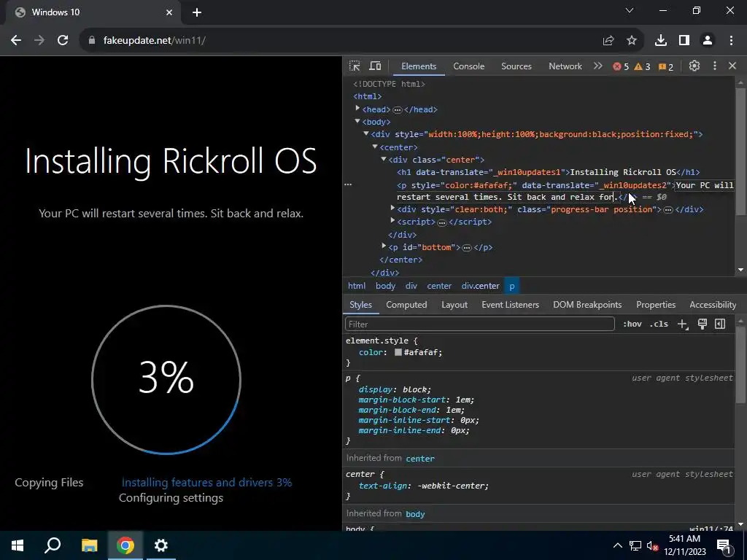Expand the head element node
This screenshot has width=747, height=560.
tap(357, 109)
